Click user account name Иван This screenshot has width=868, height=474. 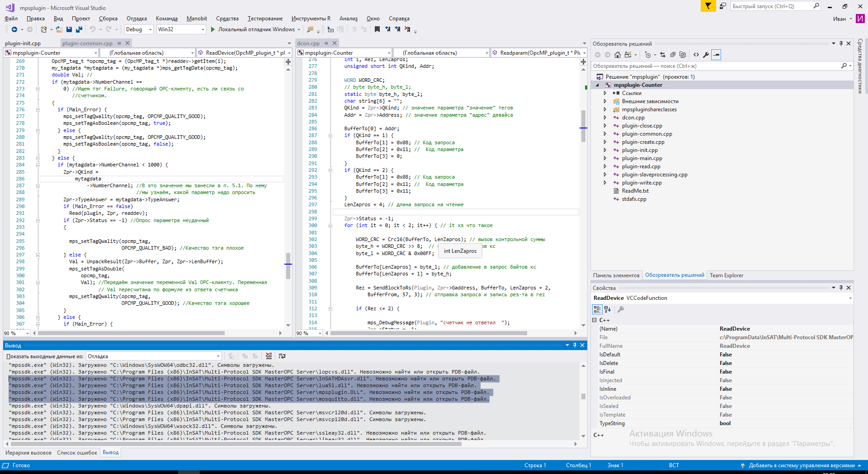(x=840, y=19)
